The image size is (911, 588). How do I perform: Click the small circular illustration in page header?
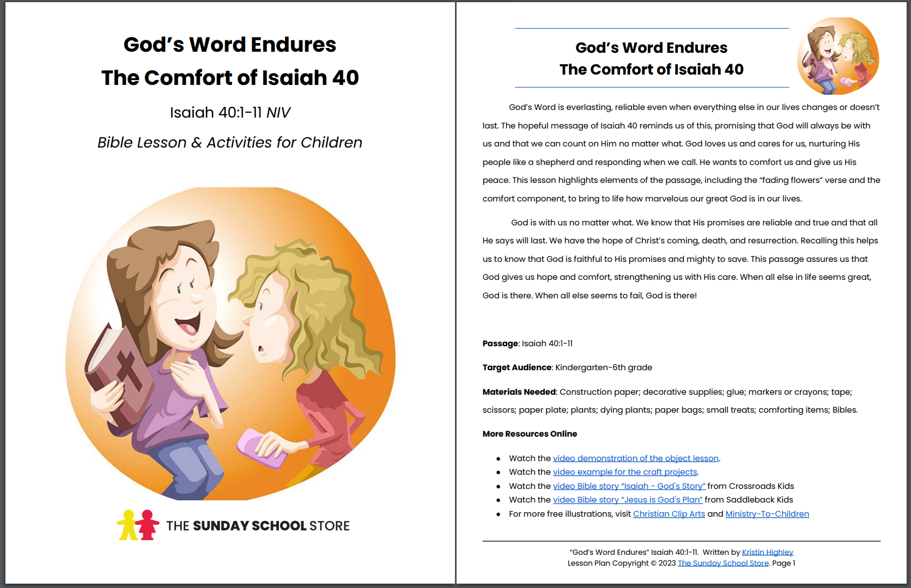(x=837, y=56)
